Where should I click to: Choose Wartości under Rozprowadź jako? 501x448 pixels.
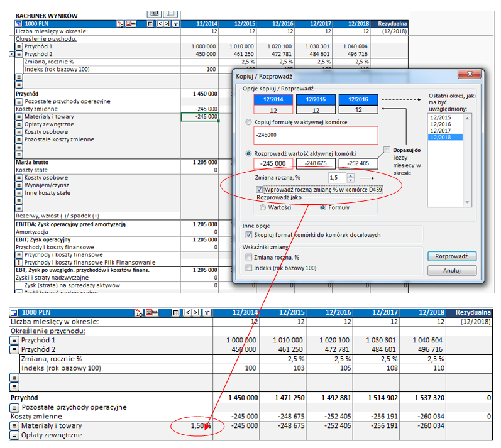(263, 207)
